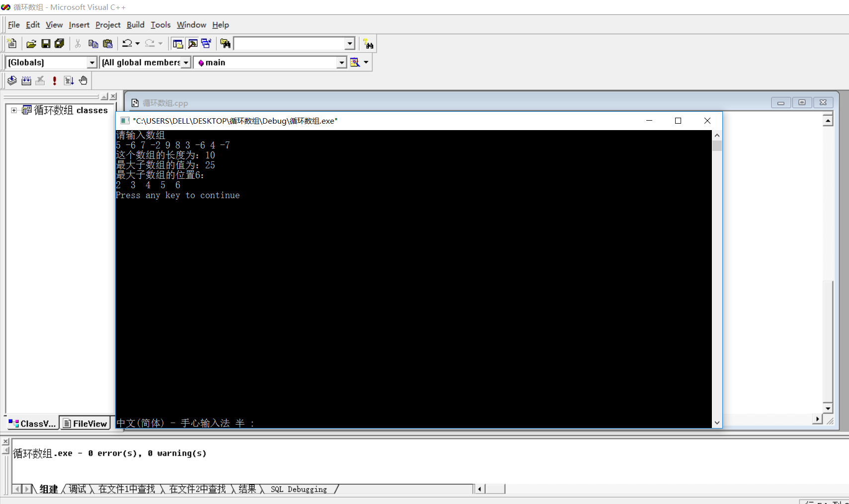Open the Tools menu

tap(160, 25)
